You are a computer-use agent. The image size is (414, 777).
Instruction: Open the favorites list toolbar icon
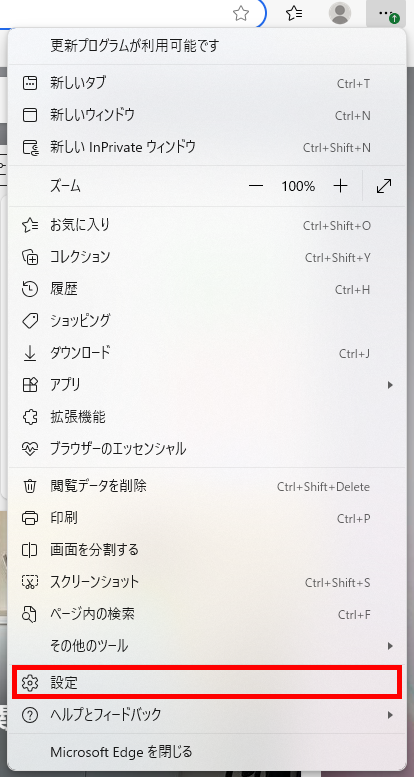click(x=295, y=14)
